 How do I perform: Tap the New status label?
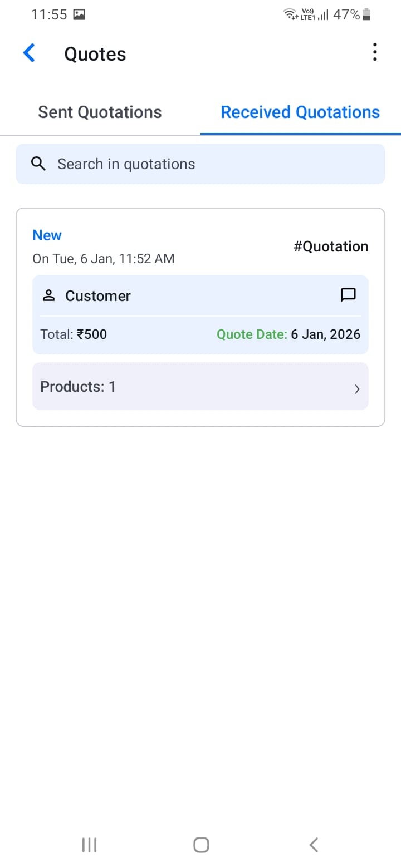(x=47, y=235)
